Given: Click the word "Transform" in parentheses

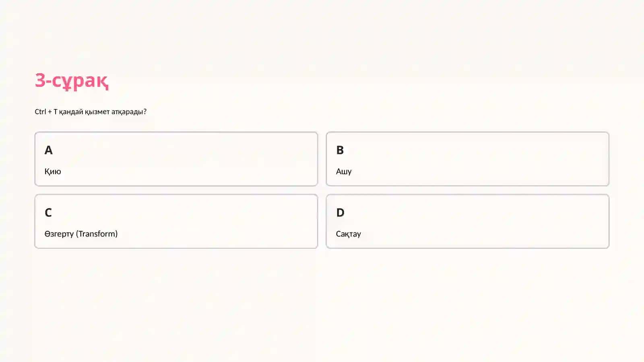Looking at the screenshot, I should pos(97,234).
